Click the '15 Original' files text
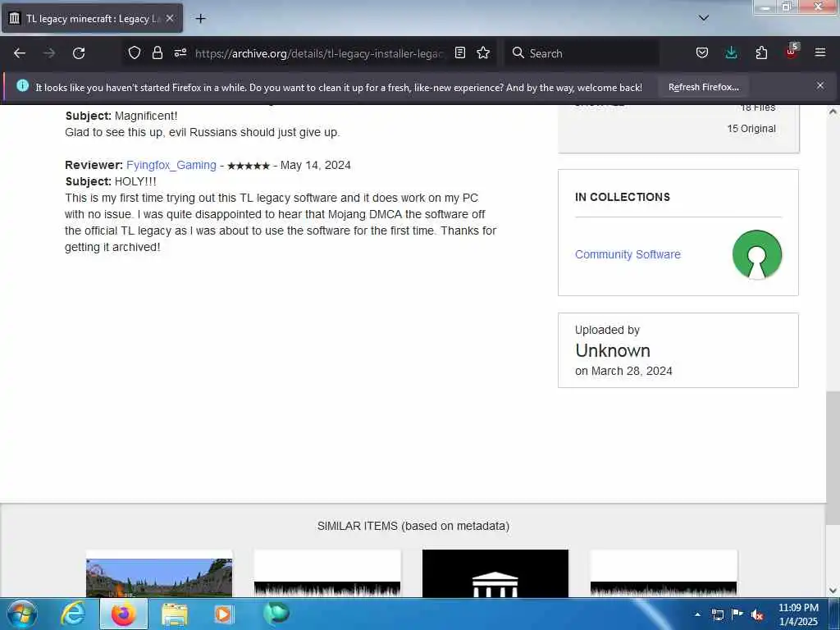The width and height of the screenshot is (840, 630). 751,129
